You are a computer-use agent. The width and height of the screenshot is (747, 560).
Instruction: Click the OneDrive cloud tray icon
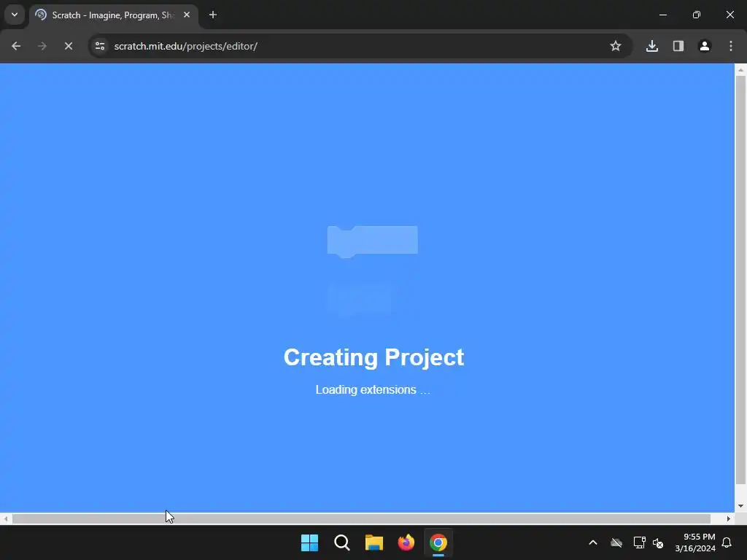pos(616,542)
